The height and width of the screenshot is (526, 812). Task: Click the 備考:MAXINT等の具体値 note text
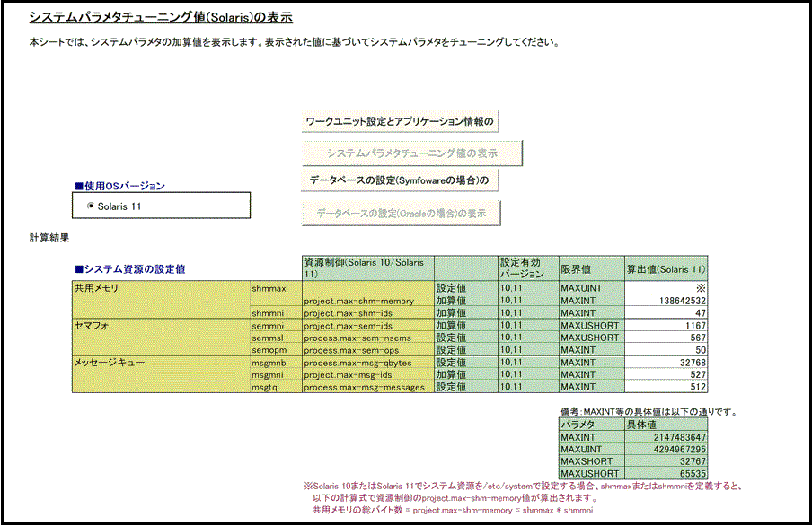click(649, 412)
